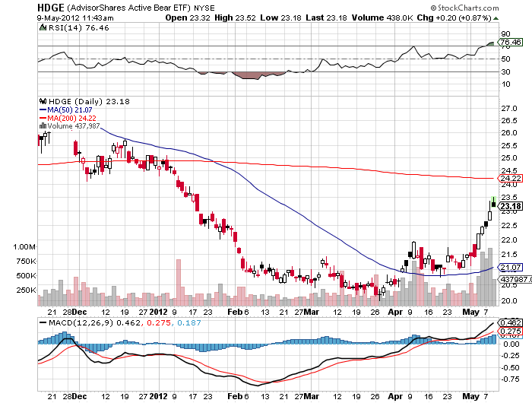Click the RSI 90 axis label

[505, 33]
